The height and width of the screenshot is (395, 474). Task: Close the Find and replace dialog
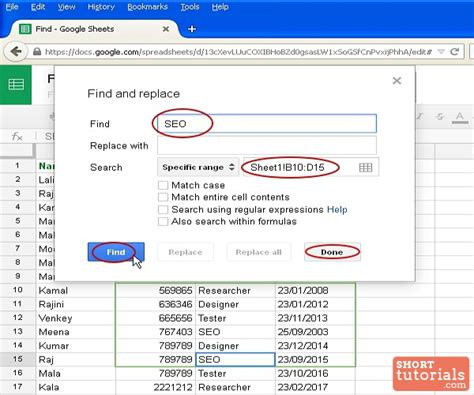click(x=397, y=80)
